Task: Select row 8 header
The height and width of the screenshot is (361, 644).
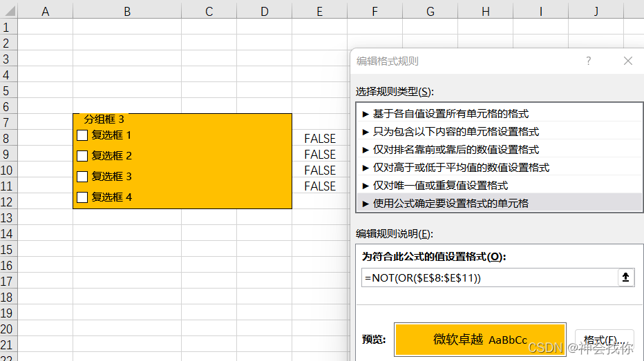Action: 8,138
